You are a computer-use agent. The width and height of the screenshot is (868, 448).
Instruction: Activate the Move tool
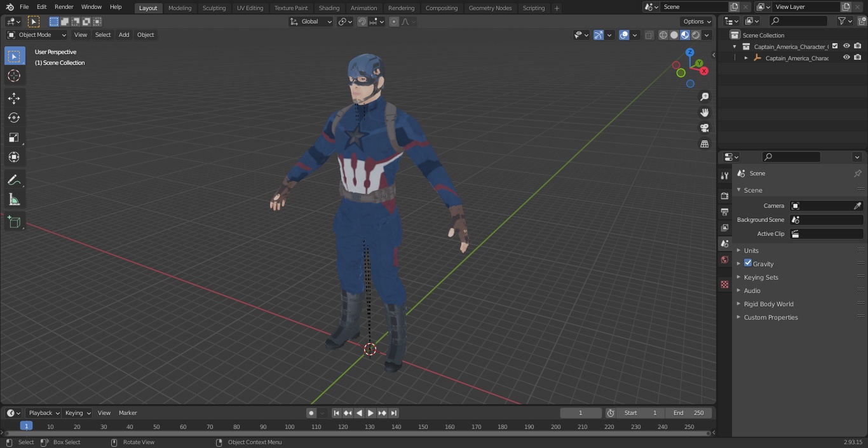[x=14, y=98]
